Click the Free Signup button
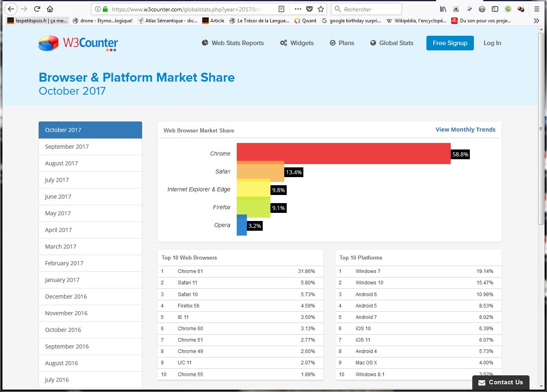The width and height of the screenshot is (547, 392). (x=450, y=43)
